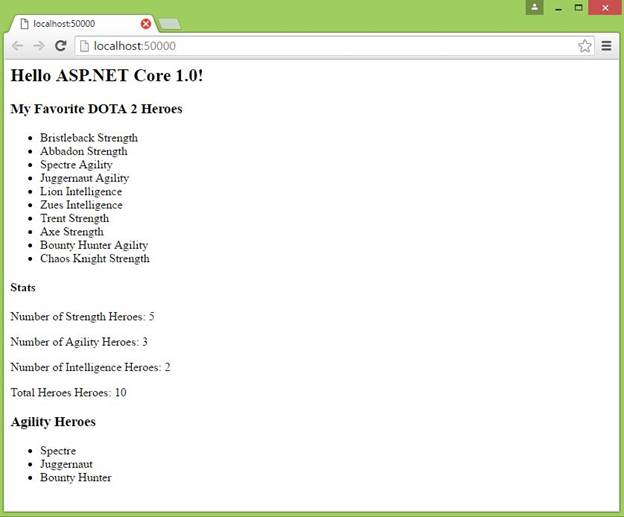Click list item Lion Intelligence
Viewport: 624px width, 517px height.
click(81, 191)
